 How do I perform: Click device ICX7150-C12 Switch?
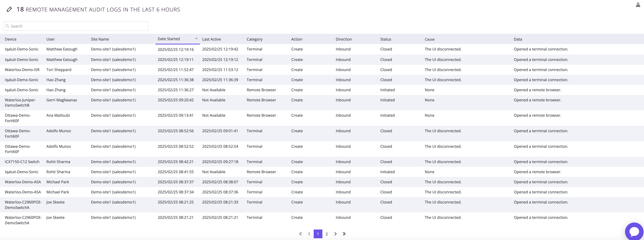(22, 162)
